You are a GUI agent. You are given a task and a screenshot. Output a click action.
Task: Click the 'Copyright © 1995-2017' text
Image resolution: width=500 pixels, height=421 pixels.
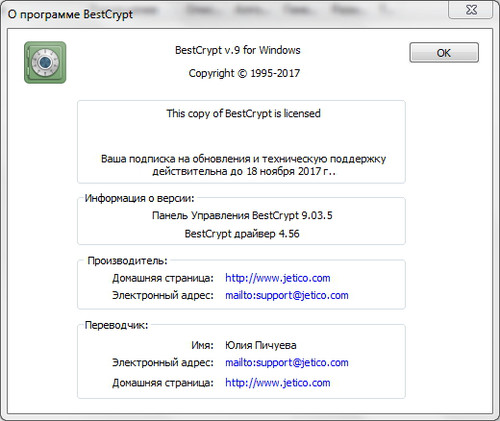[244, 73]
